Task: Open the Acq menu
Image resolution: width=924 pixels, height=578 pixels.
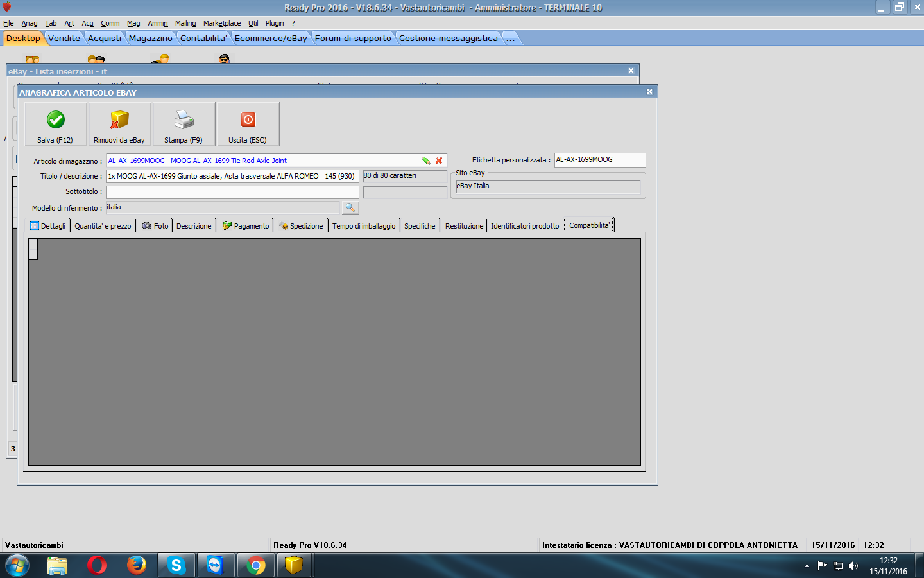Action: pos(88,23)
